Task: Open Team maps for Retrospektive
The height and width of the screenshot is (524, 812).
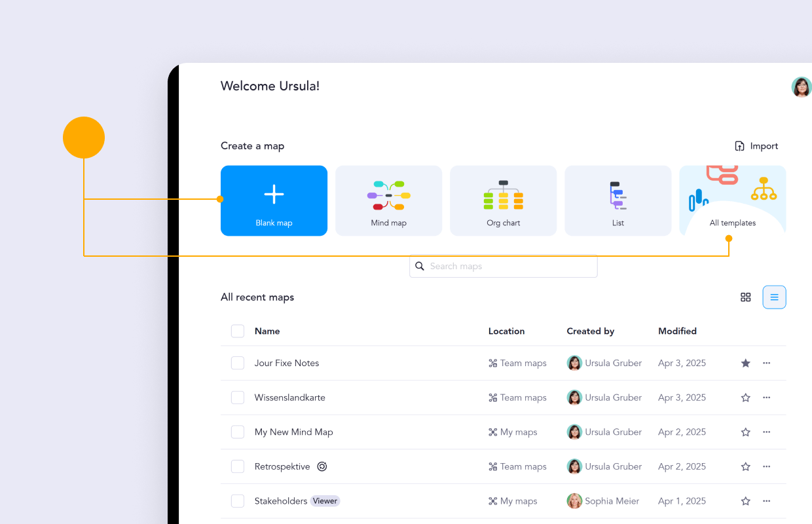Action: pos(517,466)
